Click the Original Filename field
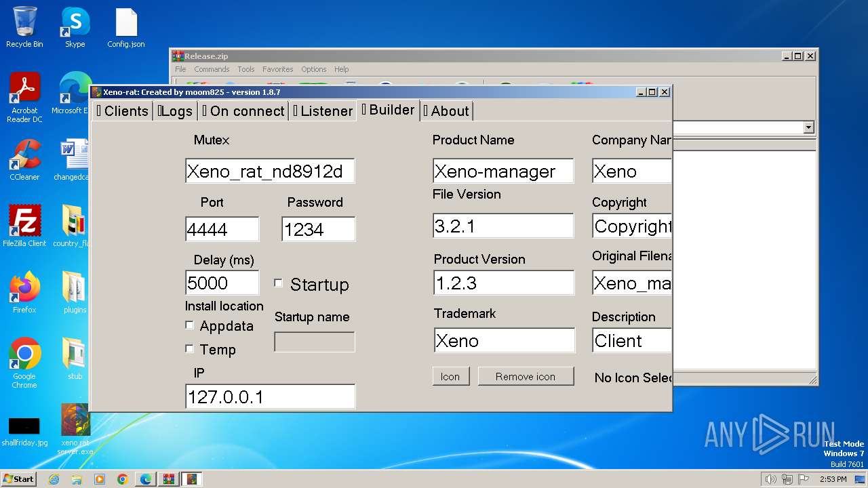 point(632,283)
